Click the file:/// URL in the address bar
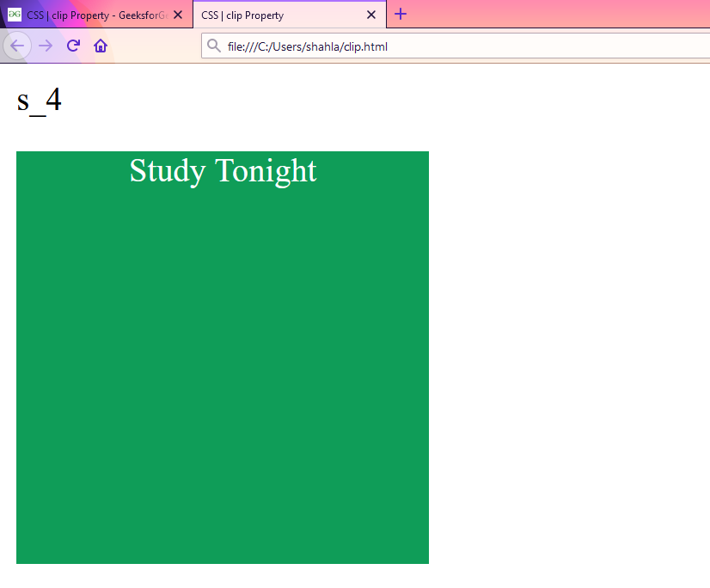Screen dimensions: 710x588 pyautogui.click(x=305, y=46)
